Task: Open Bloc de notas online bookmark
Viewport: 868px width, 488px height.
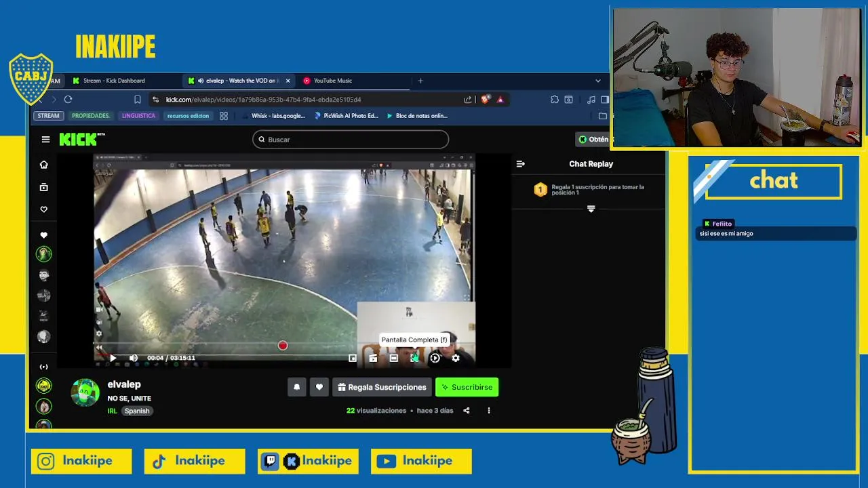Action: (x=416, y=116)
